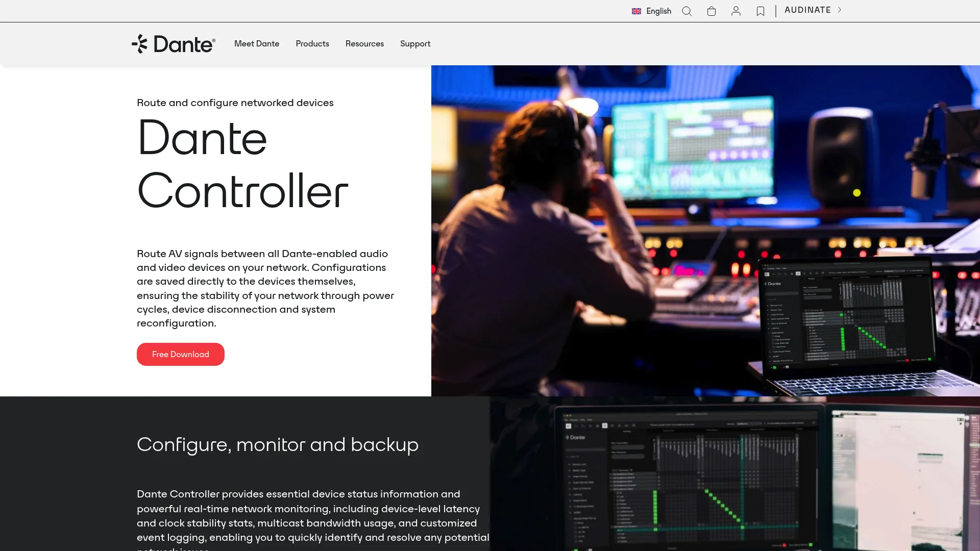Open the shopping bag icon
980x551 pixels.
coord(712,11)
